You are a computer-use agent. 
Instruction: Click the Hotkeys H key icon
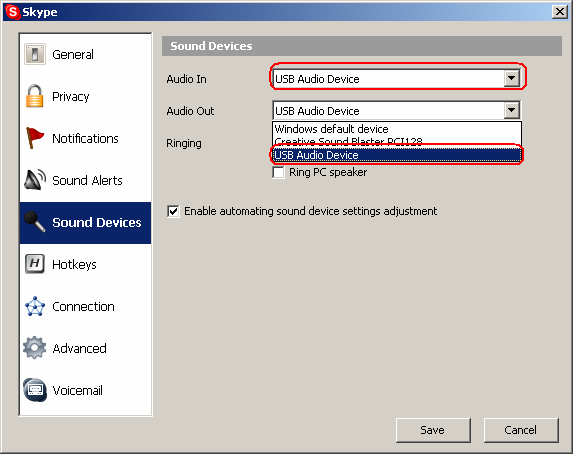35,264
